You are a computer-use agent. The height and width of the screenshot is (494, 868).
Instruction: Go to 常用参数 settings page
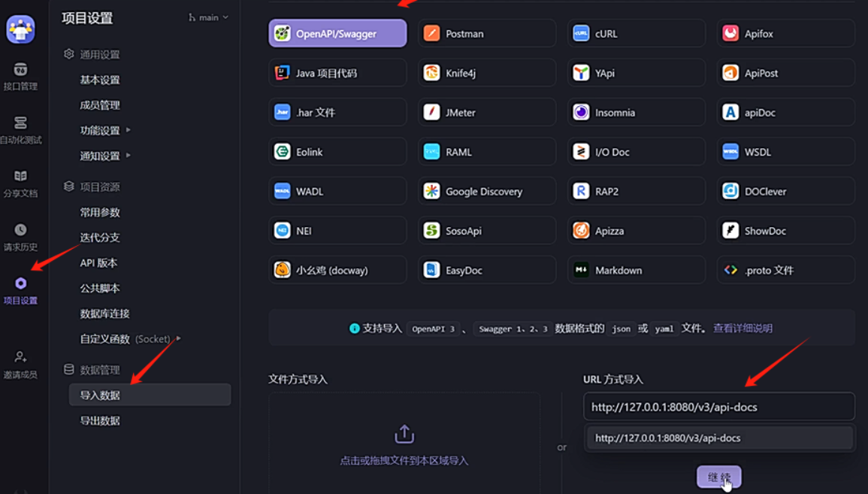(100, 212)
